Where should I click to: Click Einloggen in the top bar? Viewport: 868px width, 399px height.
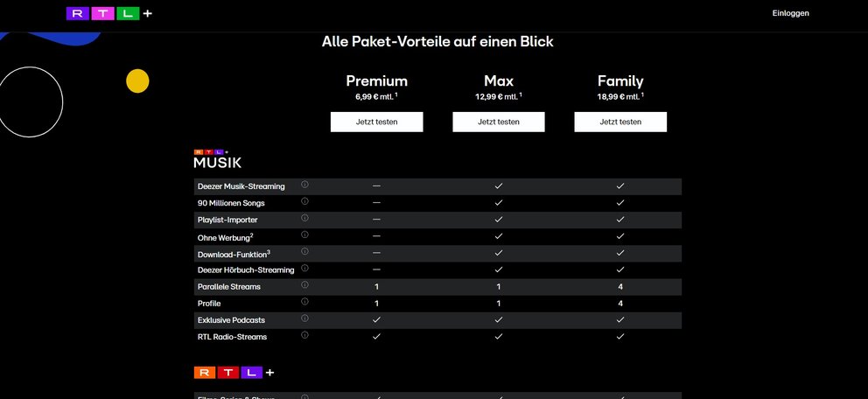tap(790, 13)
